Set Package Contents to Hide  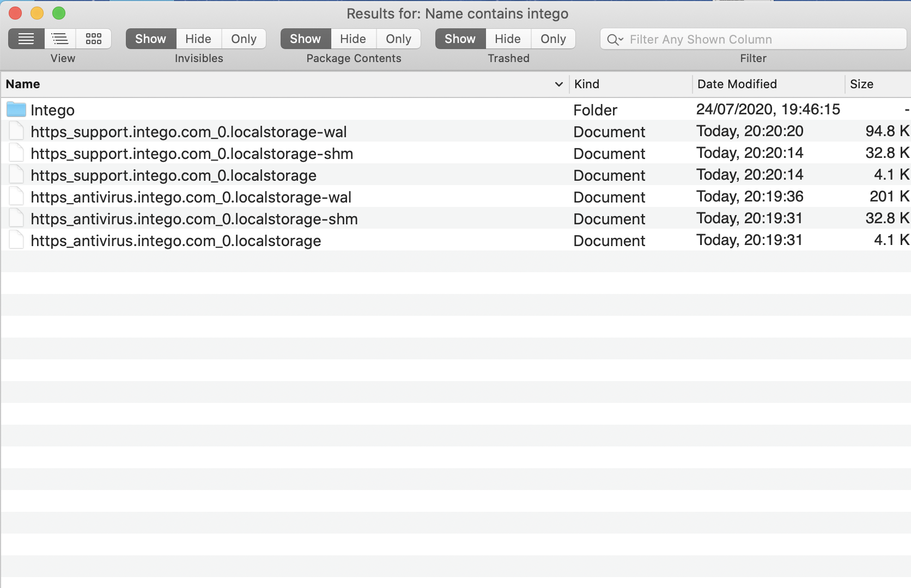tap(353, 39)
